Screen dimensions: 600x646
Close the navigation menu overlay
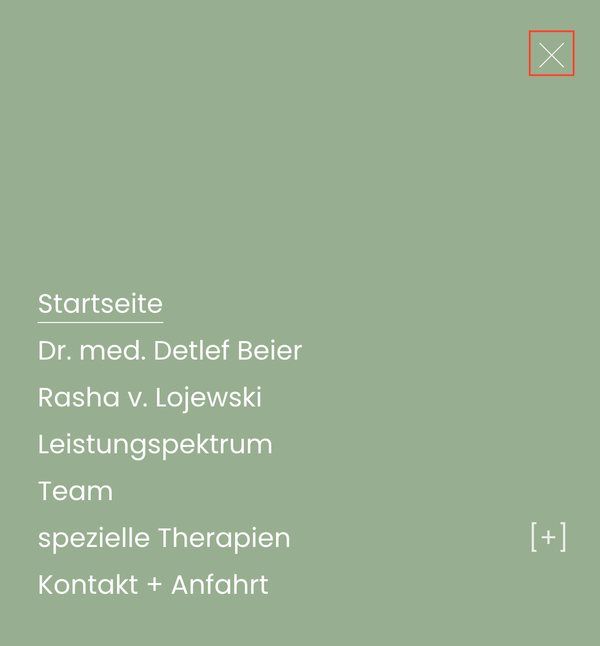[552, 54]
